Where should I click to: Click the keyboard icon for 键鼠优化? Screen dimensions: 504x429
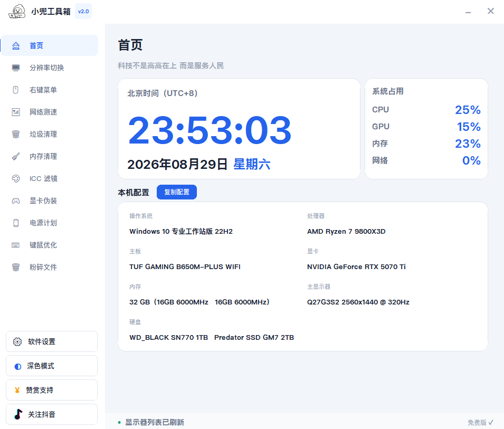coord(16,245)
